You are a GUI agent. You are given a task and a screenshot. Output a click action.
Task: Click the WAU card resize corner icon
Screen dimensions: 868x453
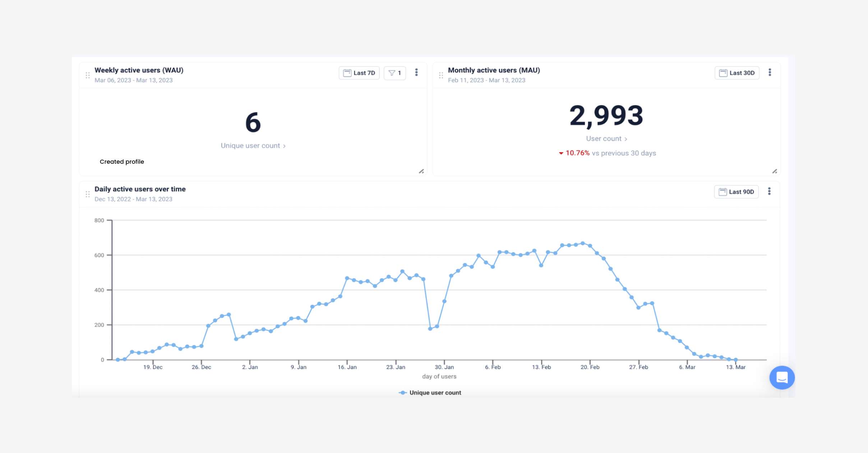421,171
